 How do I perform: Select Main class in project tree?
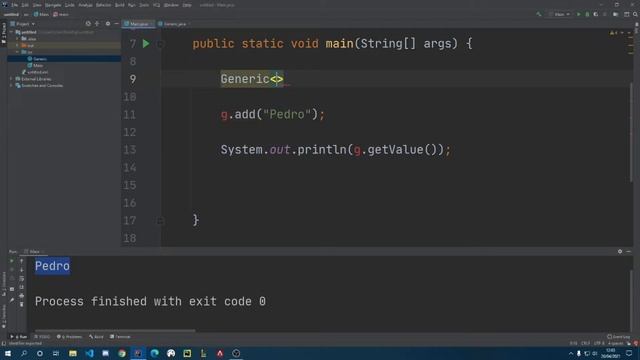[35, 65]
